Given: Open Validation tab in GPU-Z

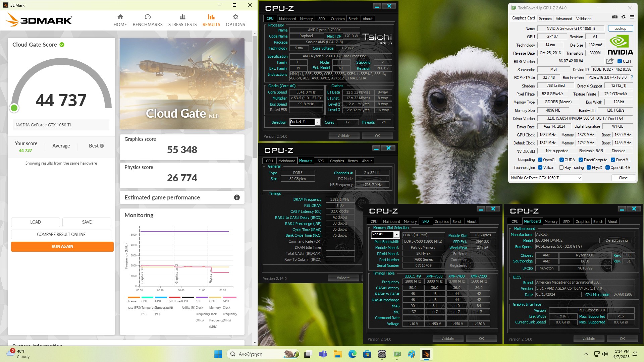Looking at the screenshot, I should pos(584,19).
